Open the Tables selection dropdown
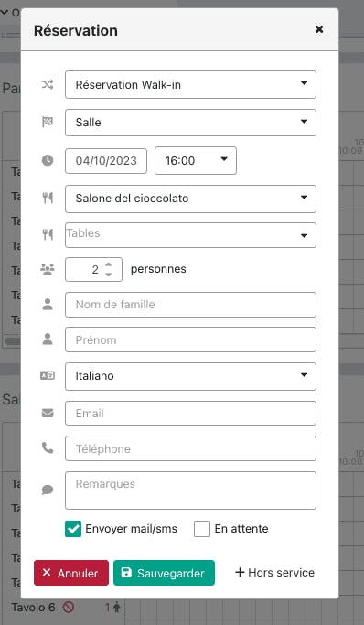 tap(190, 235)
